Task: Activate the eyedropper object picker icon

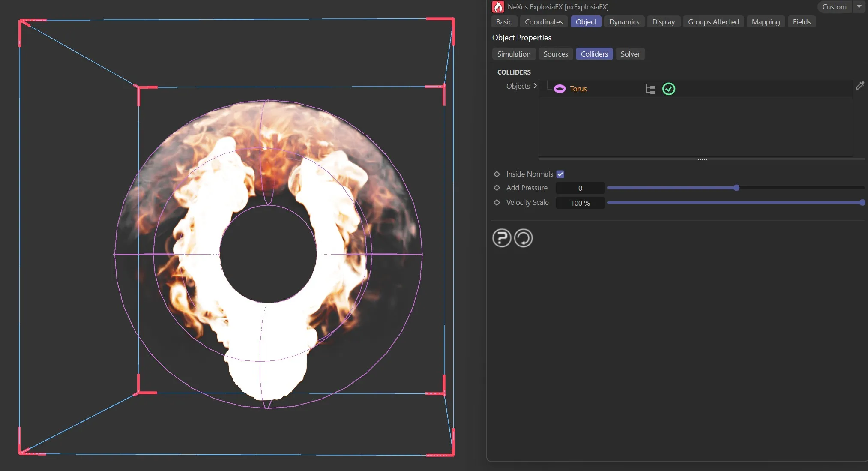Action: (x=860, y=86)
